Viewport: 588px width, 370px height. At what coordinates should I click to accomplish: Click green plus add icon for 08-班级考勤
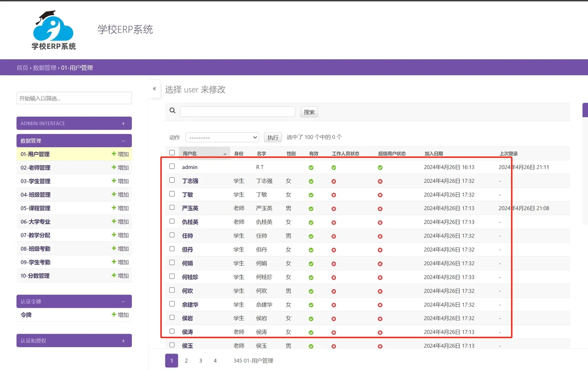tap(114, 248)
